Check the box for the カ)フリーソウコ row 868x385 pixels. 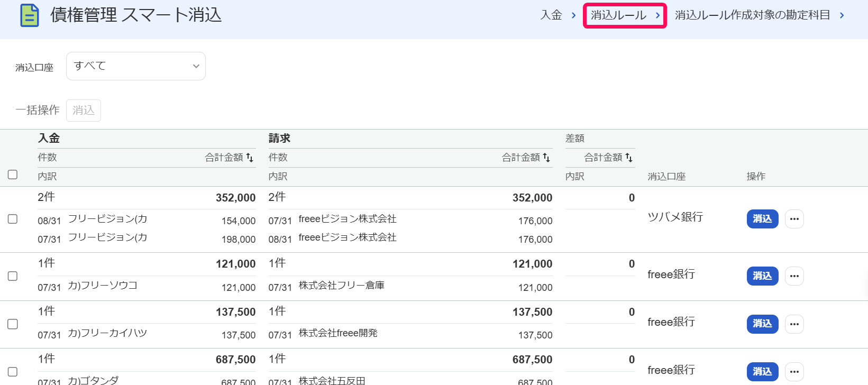click(x=13, y=276)
